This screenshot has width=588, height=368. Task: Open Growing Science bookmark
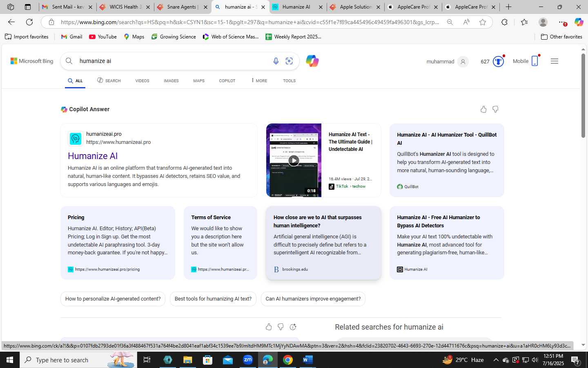[x=174, y=37]
